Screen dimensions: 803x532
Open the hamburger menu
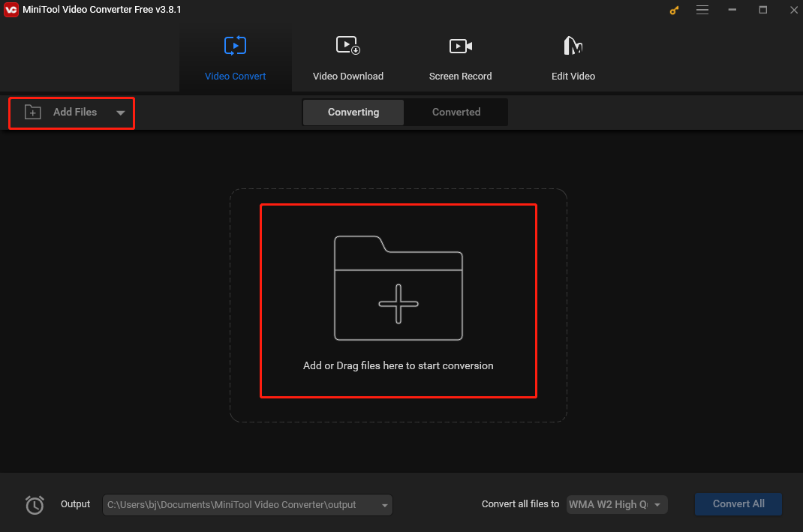[x=702, y=10]
